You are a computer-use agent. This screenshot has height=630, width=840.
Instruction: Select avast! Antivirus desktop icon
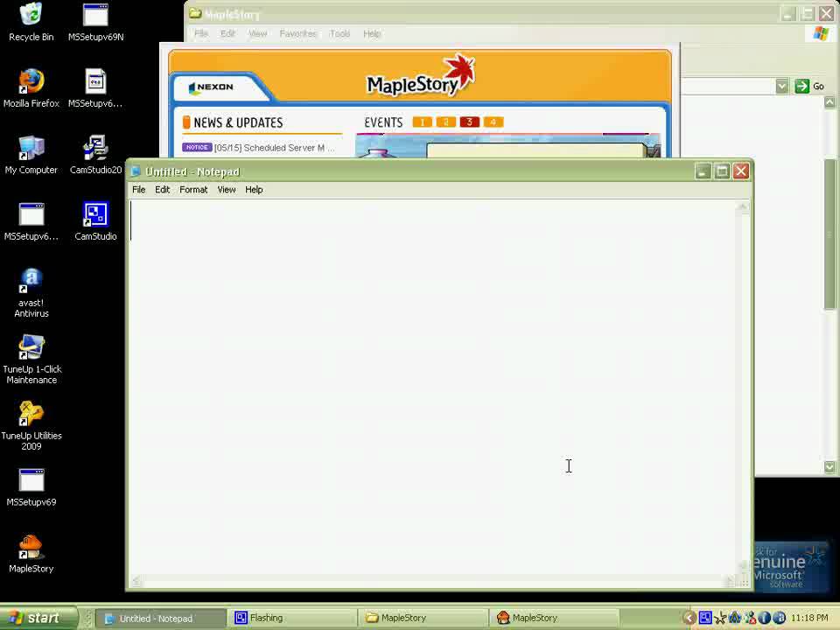[31, 292]
